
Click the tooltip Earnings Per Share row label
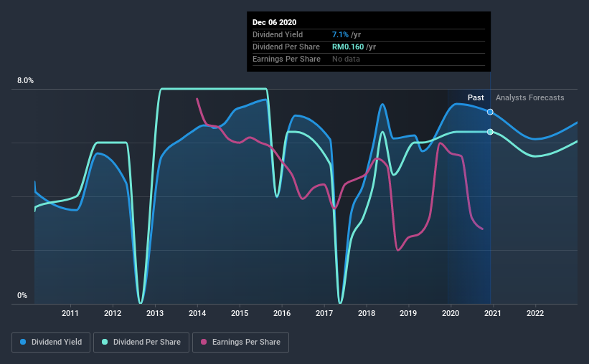click(287, 59)
